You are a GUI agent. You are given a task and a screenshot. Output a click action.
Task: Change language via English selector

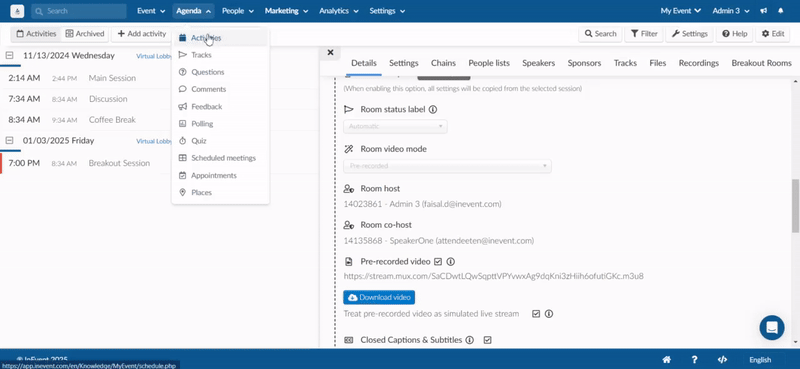(760, 360)
